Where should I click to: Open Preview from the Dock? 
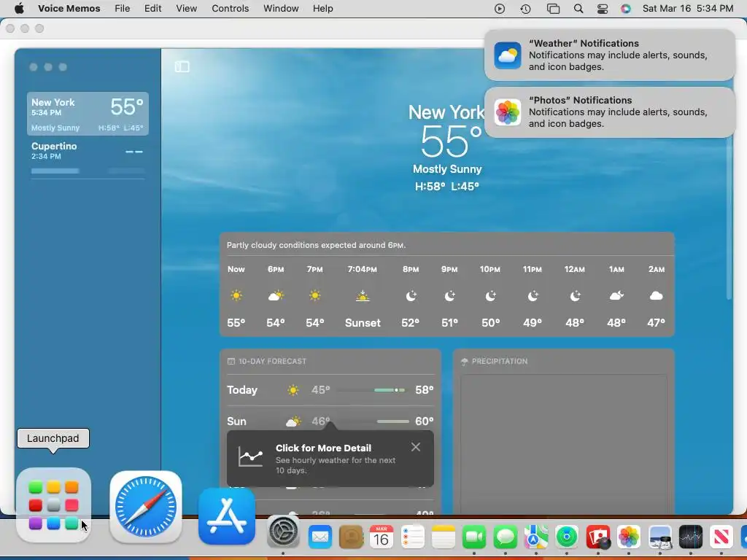click(x=659, y=537)
